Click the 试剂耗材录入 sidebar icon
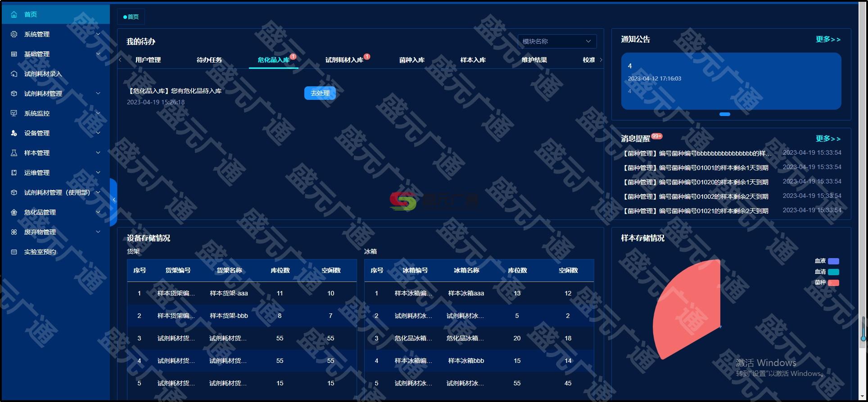868x402 pixels. coord(14,74)
